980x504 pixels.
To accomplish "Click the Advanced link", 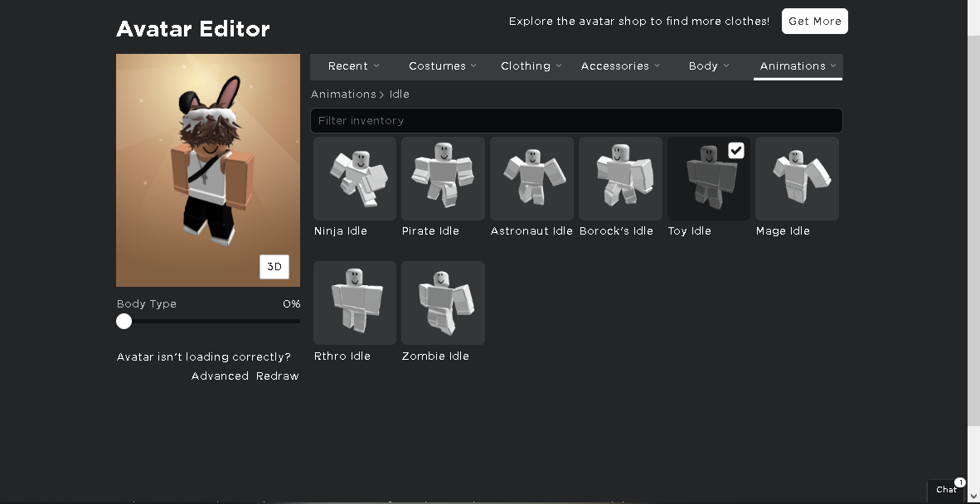I will (x=220, y=376).
